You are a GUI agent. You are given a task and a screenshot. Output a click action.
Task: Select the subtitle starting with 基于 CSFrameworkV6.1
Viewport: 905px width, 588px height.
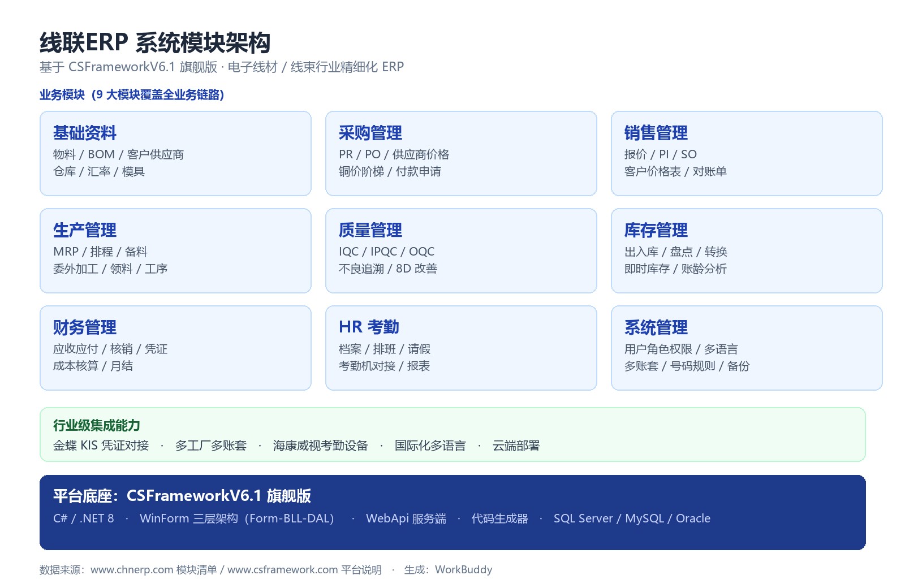pyautogui.click(x=222, y=67)
